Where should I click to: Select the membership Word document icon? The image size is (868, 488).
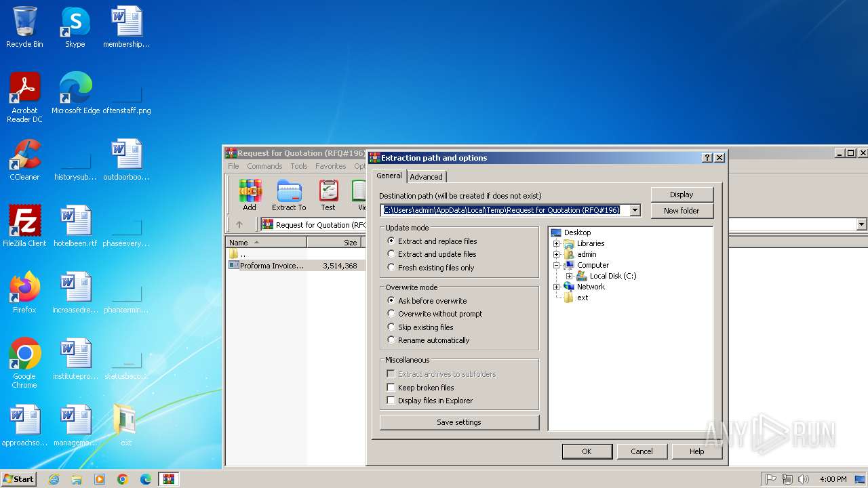126,27
